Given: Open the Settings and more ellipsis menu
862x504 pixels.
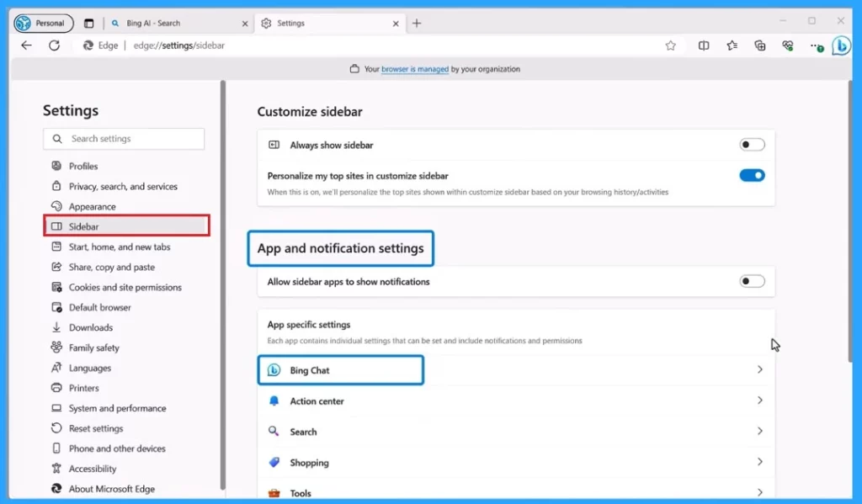Looking at the screenshot, I should [817, 46].
